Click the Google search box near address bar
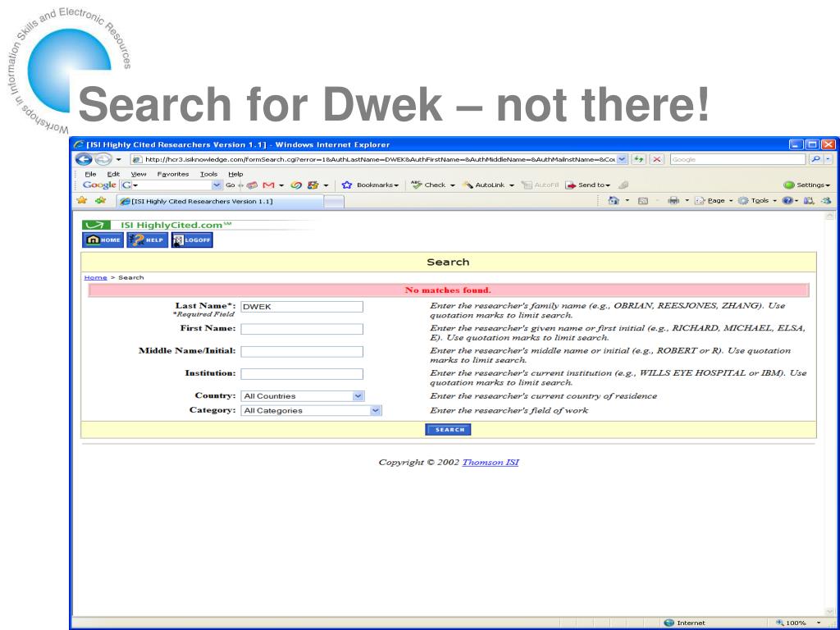 [738, 159]
